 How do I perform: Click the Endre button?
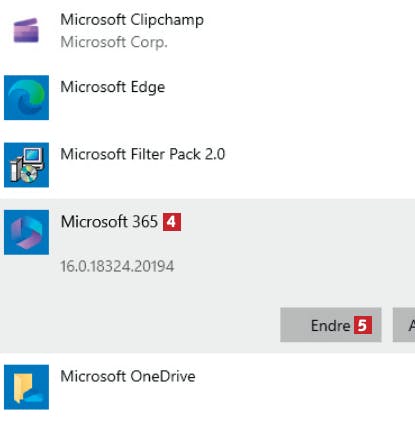click(x=331, y=325)
